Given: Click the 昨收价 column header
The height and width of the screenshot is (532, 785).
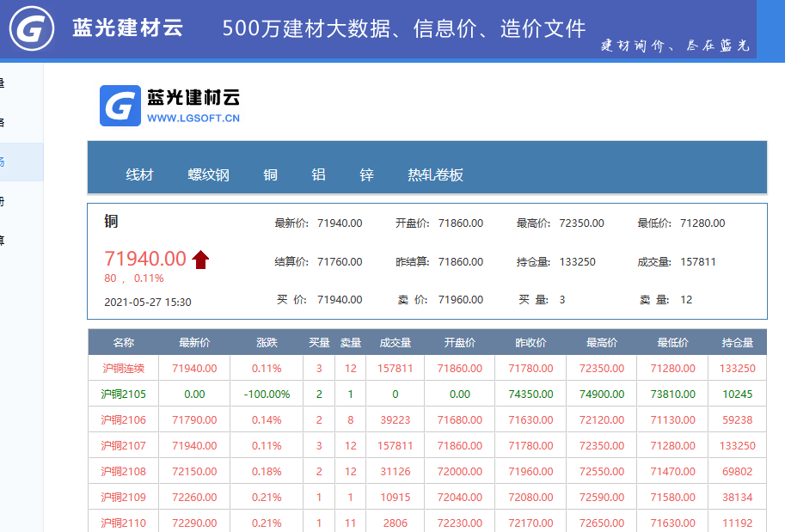Looking at the screenshot, I should click(530, 342).
